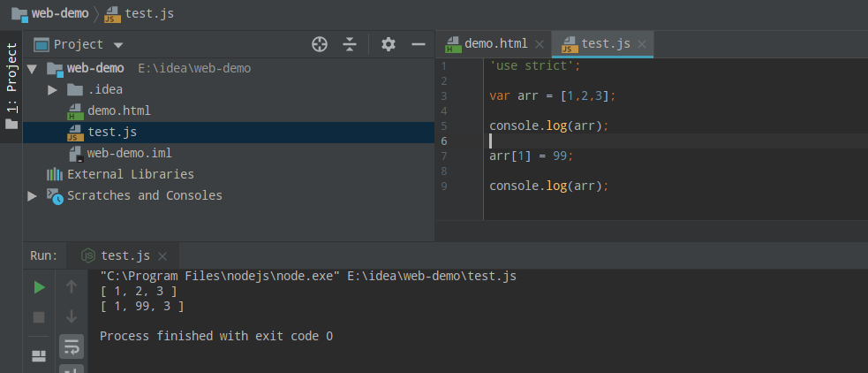Select the .idea folder row
The image size is (868, 373).
(x=229, y=90)
